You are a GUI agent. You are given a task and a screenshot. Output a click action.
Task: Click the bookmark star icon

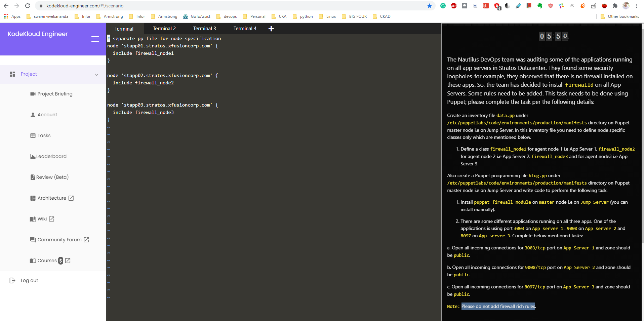tap(430, 6)
